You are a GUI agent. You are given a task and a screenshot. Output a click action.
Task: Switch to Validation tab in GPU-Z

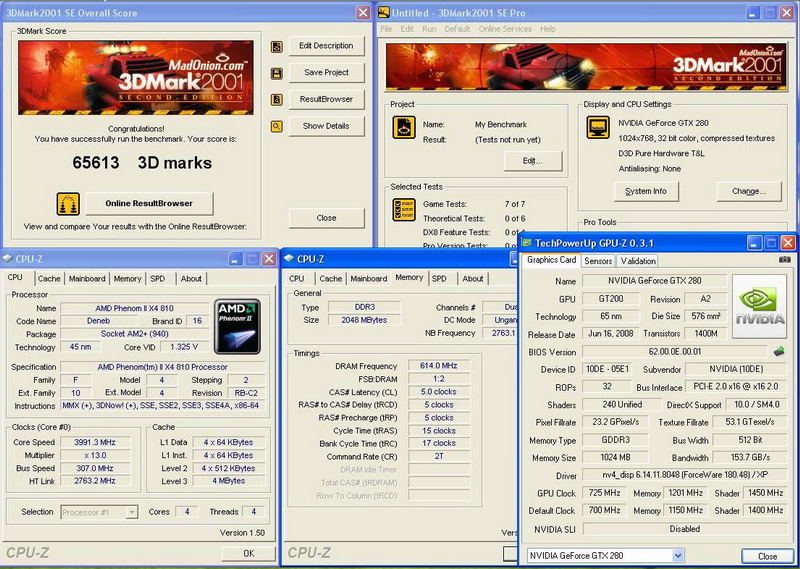pyautogui.click(x=638, y=261)
